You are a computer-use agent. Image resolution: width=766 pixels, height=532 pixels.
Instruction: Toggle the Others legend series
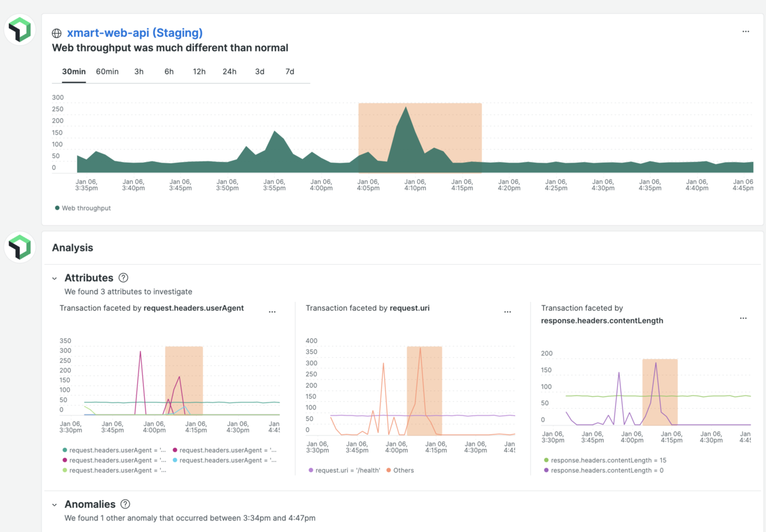pos(400,470)
